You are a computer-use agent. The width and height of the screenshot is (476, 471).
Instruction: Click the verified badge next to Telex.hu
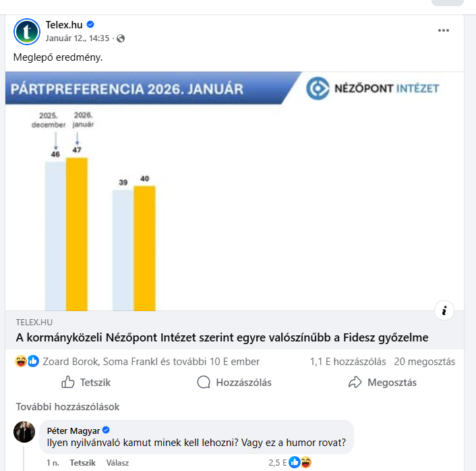(x=90, y=25)
